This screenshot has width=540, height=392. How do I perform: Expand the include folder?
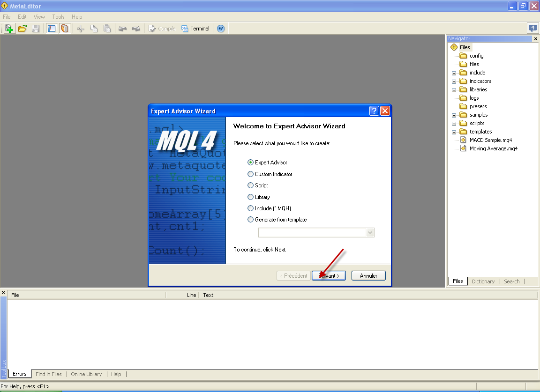pos(454,73)
